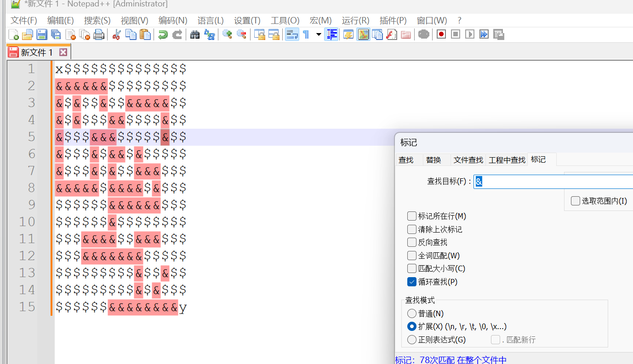This screenshot has width=633, height=364.
Task: Toggle the indent guide toolbar icon
Action: [331, 34]
